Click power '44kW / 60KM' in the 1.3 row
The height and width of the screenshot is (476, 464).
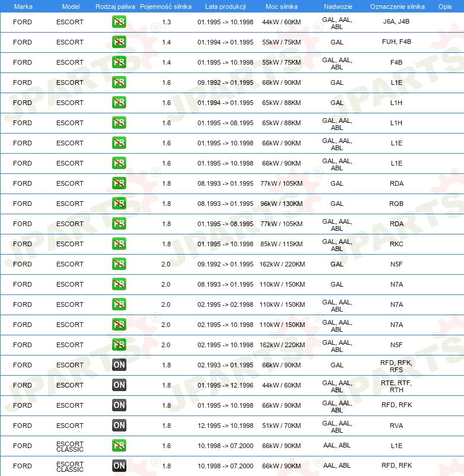click(282, 22)
